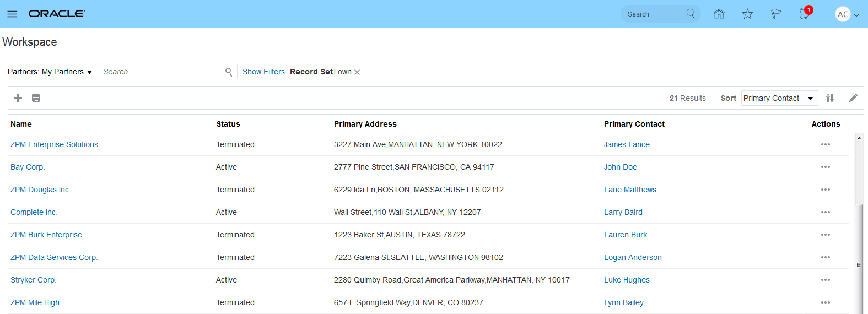This screenshot has height=314, width=868.
Task: Click the 21 Results count
Action: click(688, 98)
